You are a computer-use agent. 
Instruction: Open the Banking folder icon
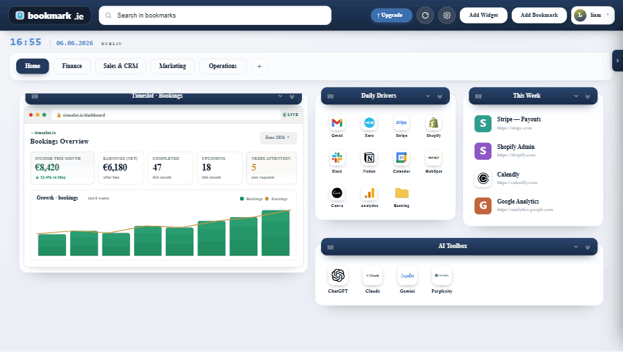point(401,193)
